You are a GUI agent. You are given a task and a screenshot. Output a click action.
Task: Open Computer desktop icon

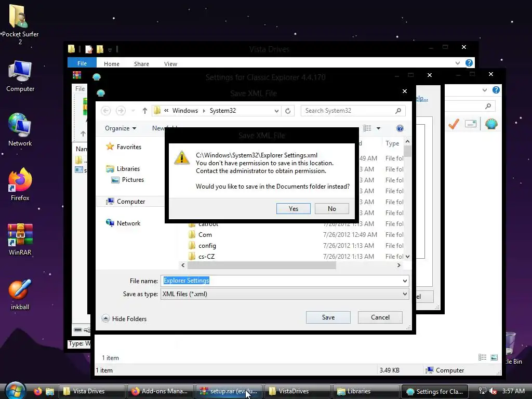20,76
